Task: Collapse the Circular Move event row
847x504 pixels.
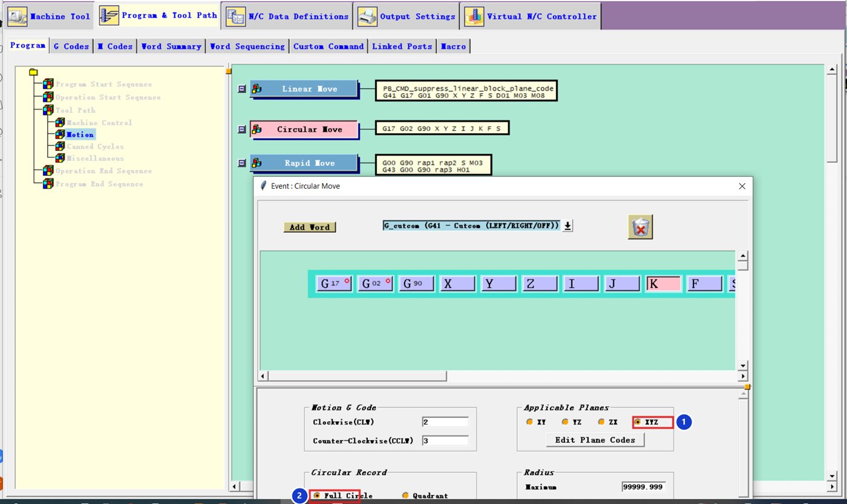Action: (x=242, y=129)
